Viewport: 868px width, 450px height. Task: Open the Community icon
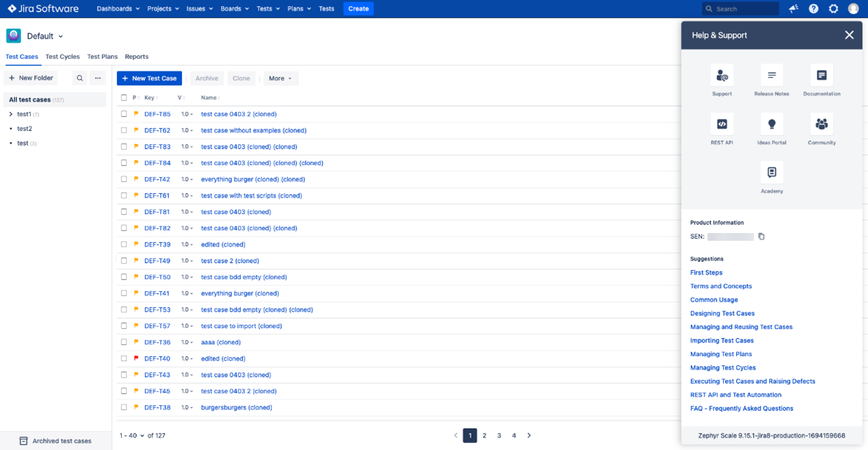[822, 125]
